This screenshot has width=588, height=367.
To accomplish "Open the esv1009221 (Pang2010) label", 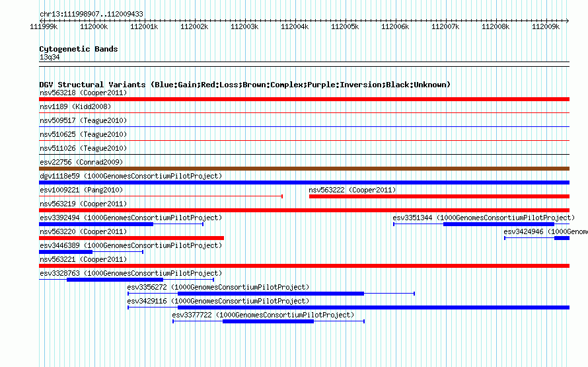I will point(81,190).
